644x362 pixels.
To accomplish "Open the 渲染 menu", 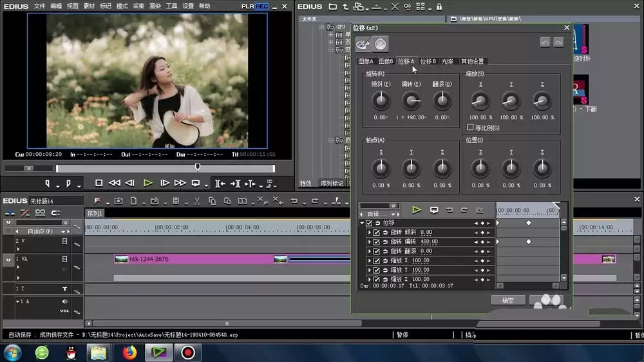I will [155, 6].
